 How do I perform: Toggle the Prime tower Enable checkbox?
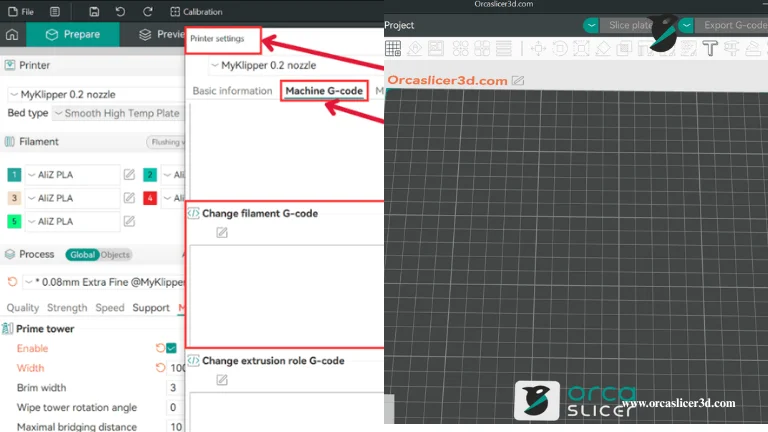[172, 348]
